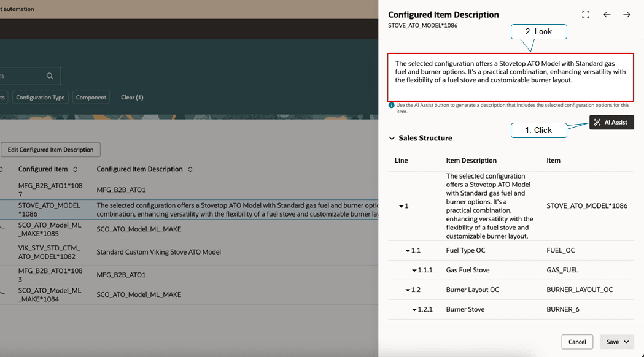Click the Clear (1) link to remove filters

tap(131, 97)
